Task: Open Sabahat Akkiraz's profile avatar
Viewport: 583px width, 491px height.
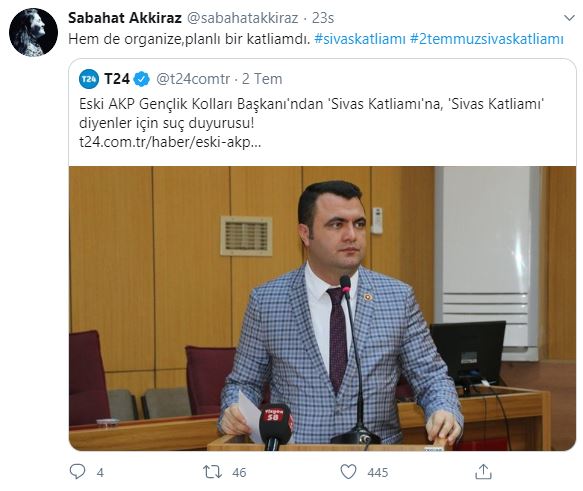Action: (33, 32)
